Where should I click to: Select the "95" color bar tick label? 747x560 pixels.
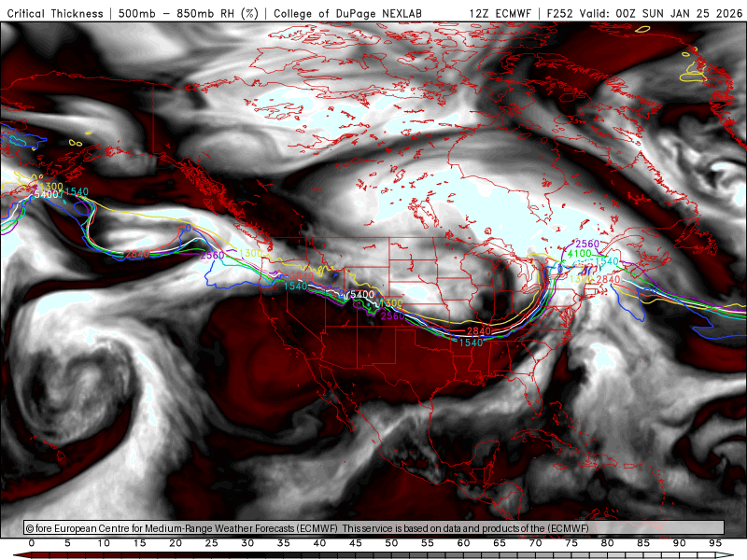[x=715, y=543]
